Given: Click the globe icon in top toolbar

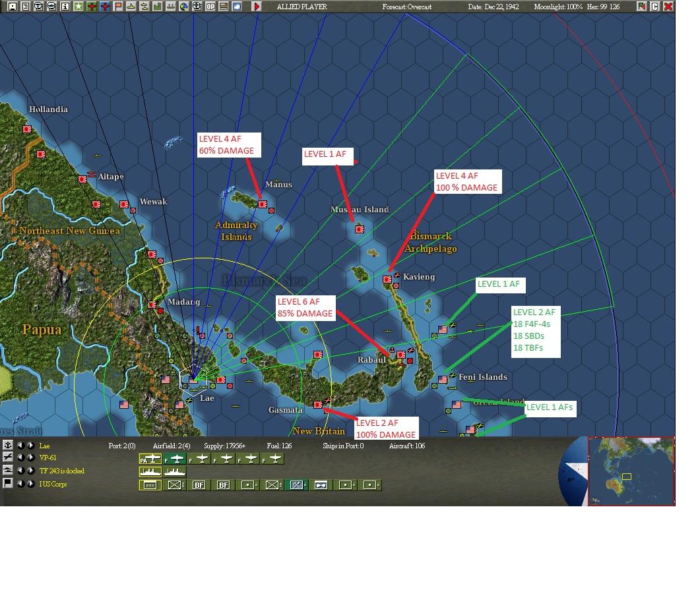Looking at the screenshot, I should 184,6.
